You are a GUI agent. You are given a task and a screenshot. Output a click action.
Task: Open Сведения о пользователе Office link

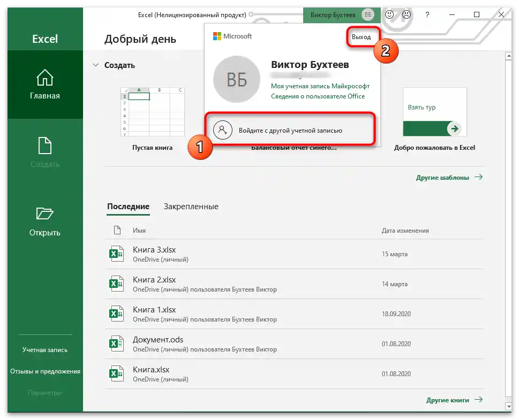[x=318, y=96]
